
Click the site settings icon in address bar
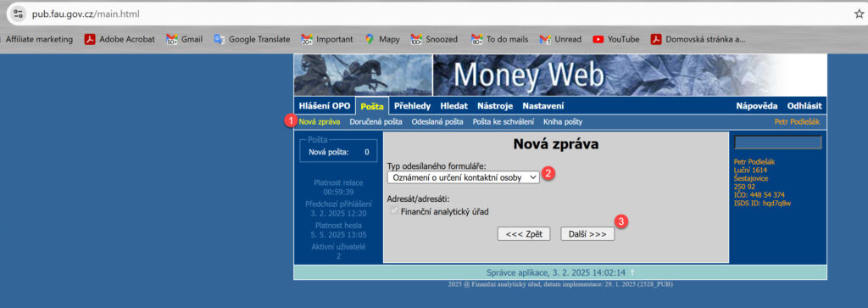click(18, 14)
